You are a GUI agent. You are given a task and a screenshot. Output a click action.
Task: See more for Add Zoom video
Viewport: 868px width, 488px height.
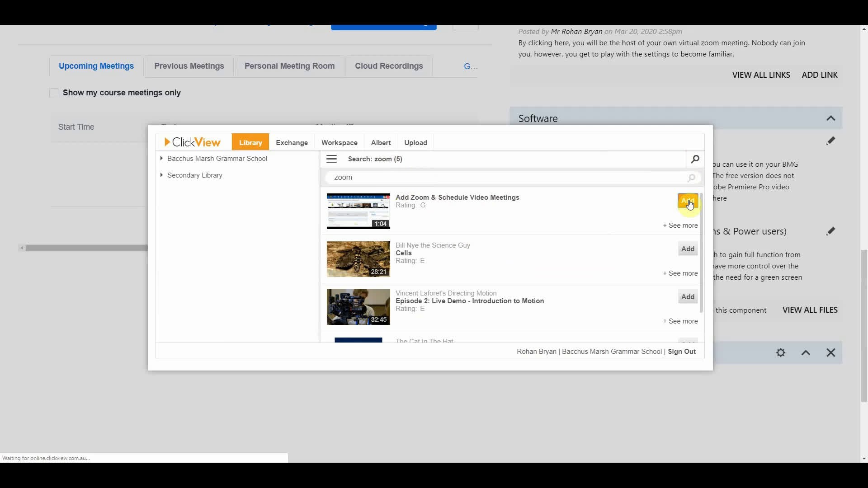point(680,225)
